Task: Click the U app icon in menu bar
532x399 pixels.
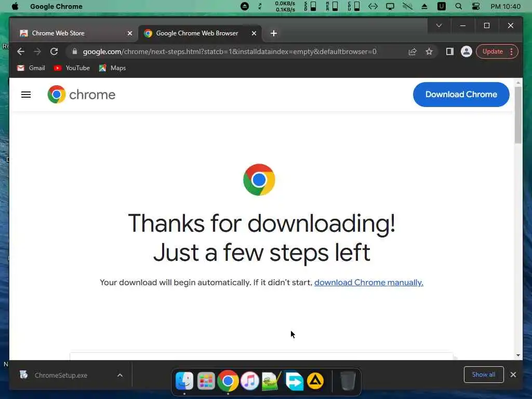Action: [441, 6]
